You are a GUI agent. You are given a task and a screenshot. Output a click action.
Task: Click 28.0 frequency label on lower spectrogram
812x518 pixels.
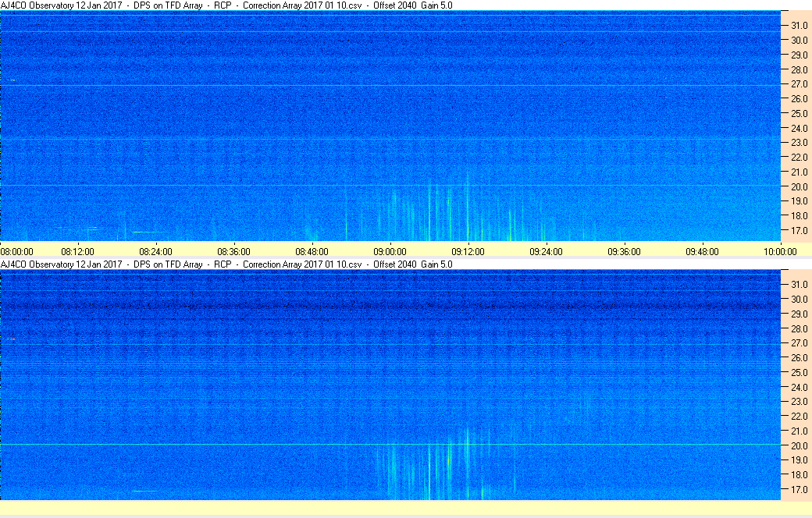point(799,329)
